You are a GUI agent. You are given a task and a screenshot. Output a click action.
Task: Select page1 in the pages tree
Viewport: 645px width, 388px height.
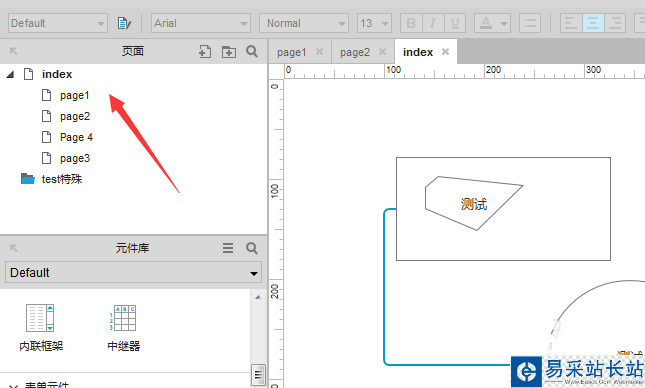[x=74, y=95]
